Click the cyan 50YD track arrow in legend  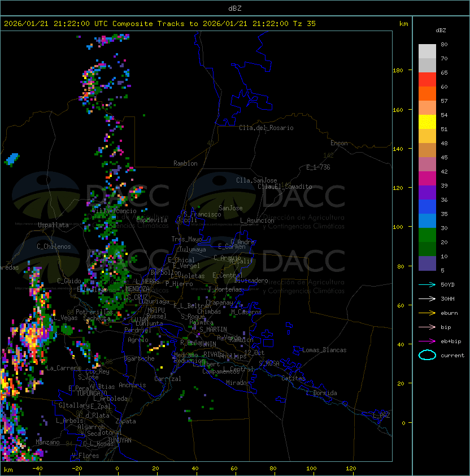click(427, 285)
